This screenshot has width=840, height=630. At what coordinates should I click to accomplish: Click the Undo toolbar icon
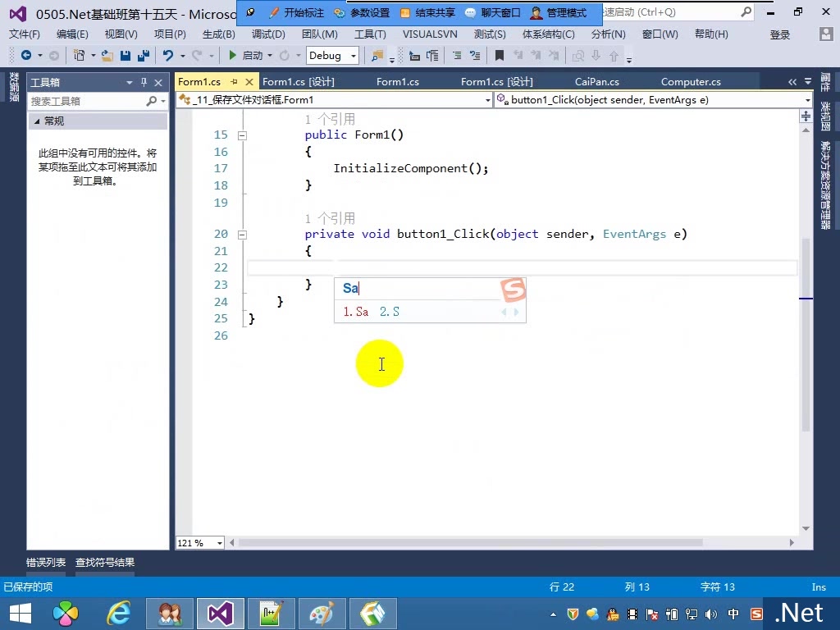click(x=169, y=57)
